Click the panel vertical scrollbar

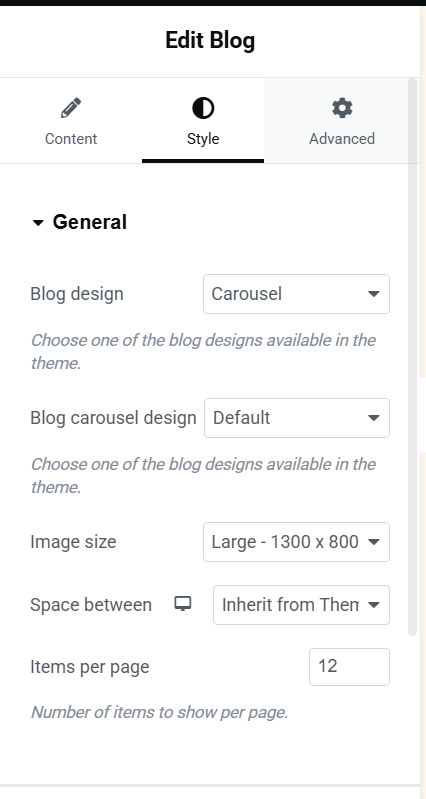click(413, 357)
